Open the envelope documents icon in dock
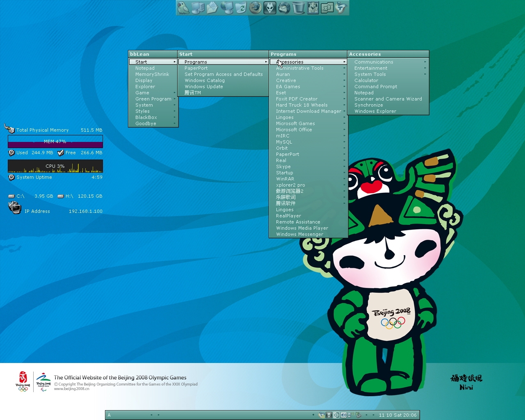The image size is (525, 420). (212, 8)
